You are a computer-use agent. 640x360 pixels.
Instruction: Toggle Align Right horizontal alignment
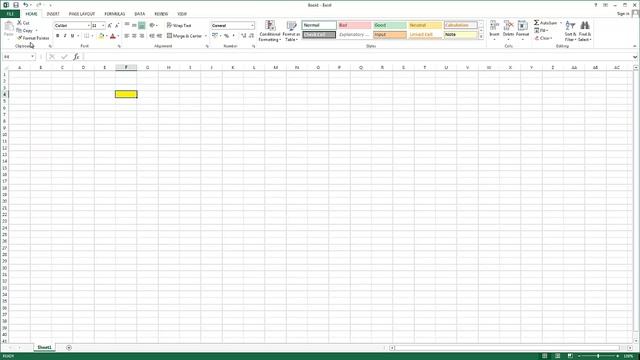142,36
